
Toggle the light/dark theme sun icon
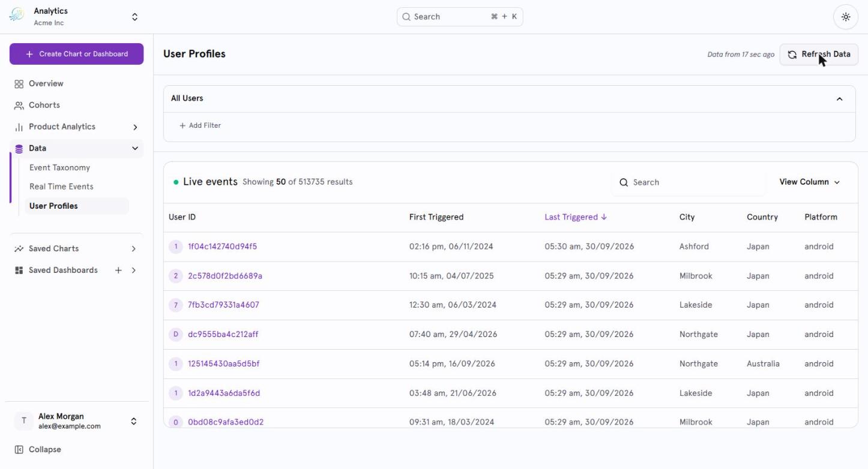coord(846,17)
